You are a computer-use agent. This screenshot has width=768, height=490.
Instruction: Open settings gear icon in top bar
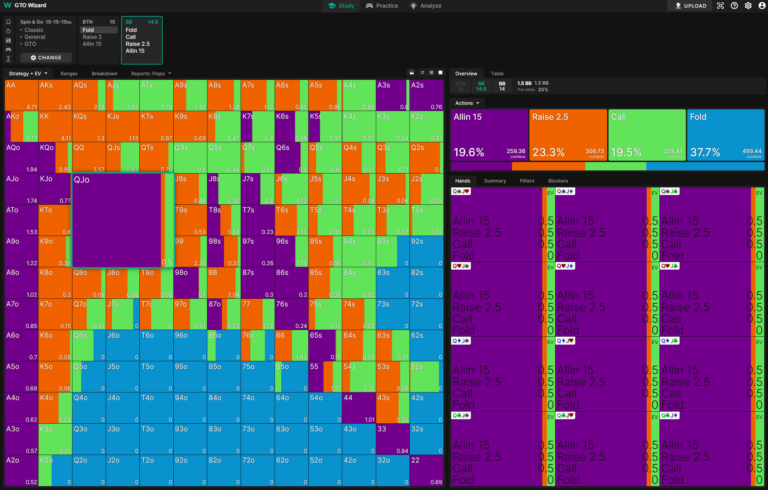[749, 6]
